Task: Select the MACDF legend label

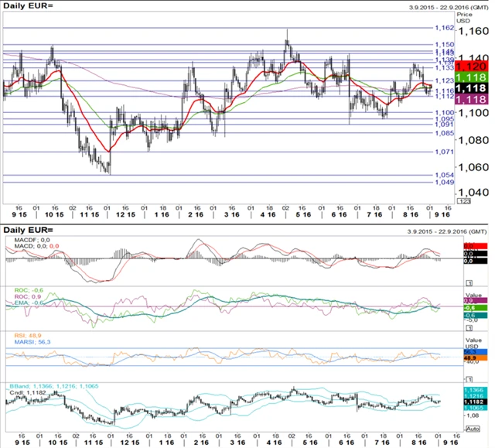Action: [22, 241]
